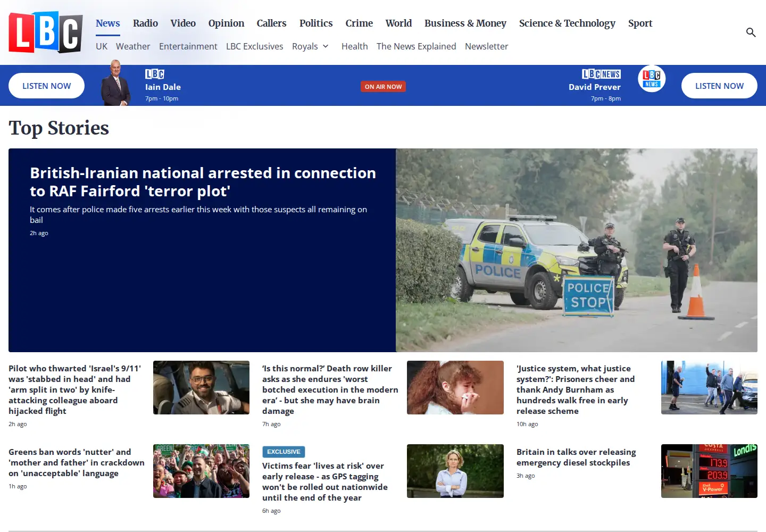
Task: Open The News Explained link
Action: (417, 46)
